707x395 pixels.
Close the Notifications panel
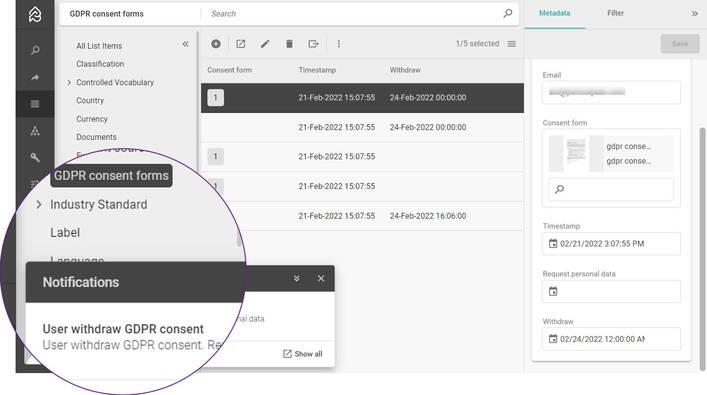pyautogui.click(x=321, y=278)
